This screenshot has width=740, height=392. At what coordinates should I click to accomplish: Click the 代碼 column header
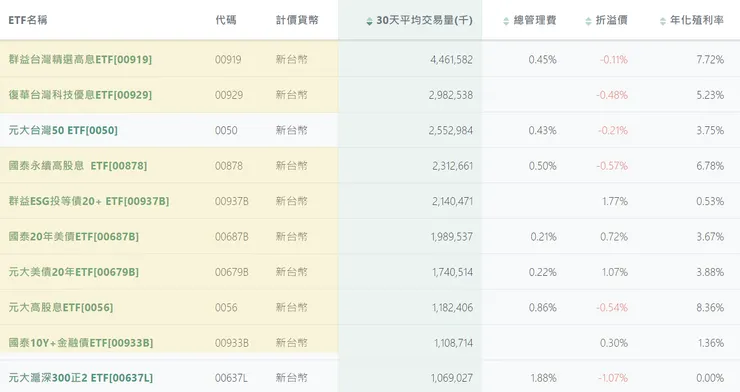coord(226,20)
